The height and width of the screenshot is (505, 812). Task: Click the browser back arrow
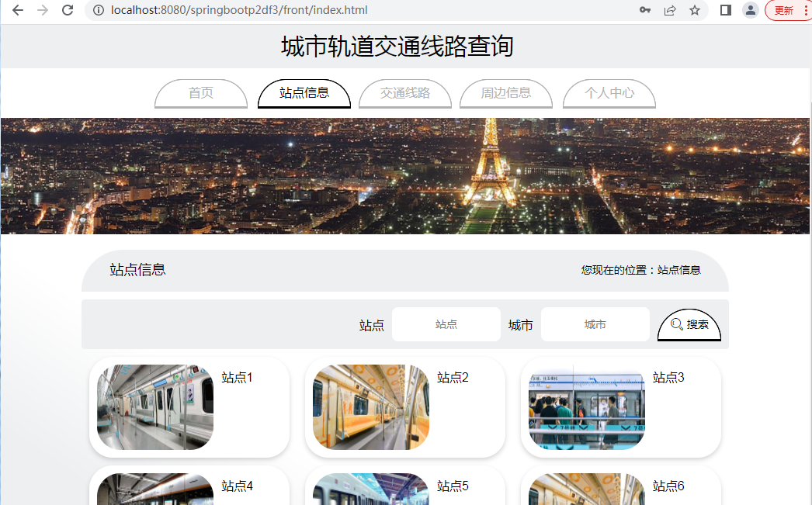point(18,10)
